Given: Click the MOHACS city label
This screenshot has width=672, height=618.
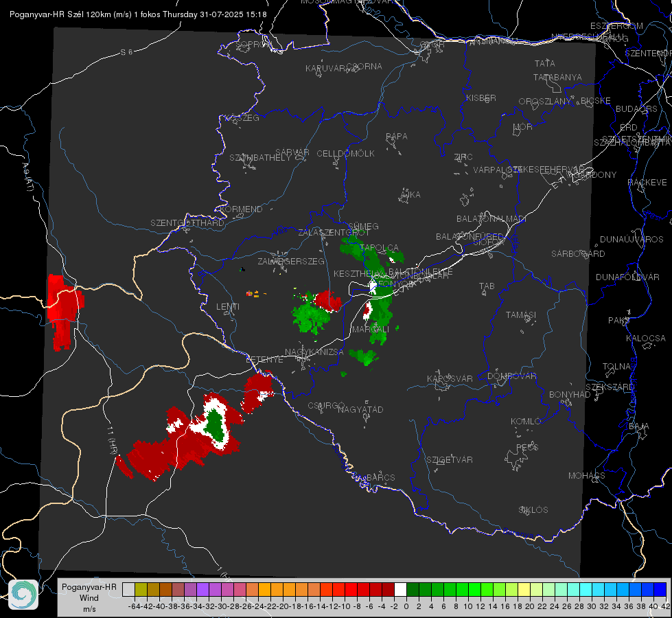Looking at the screenshot, I should point(586,476).
